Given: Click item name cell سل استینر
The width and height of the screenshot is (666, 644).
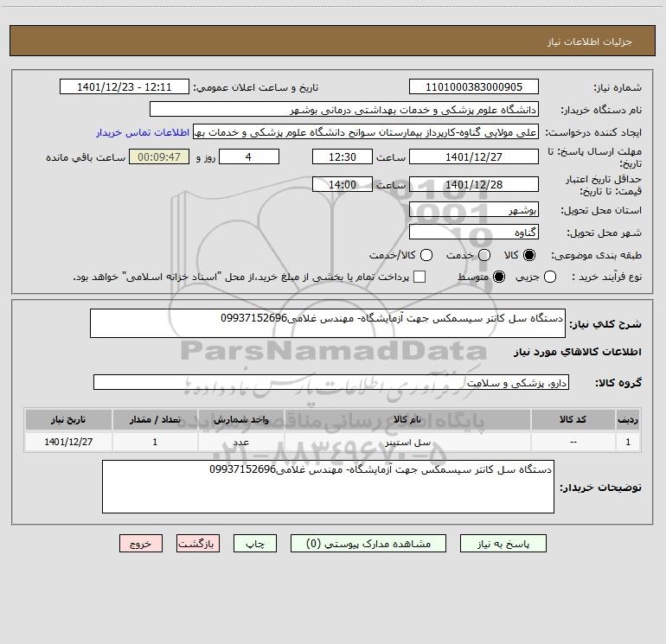Looking at the screenshot, I should tap(407, 443).
